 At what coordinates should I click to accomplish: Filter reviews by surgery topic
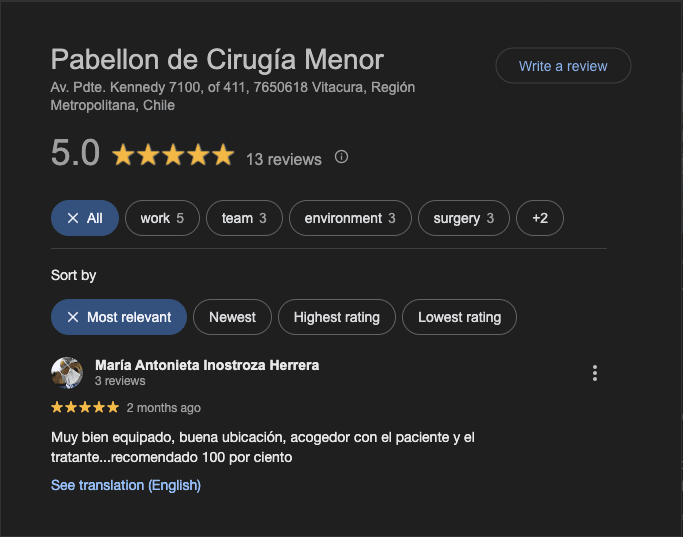[463, 218]
